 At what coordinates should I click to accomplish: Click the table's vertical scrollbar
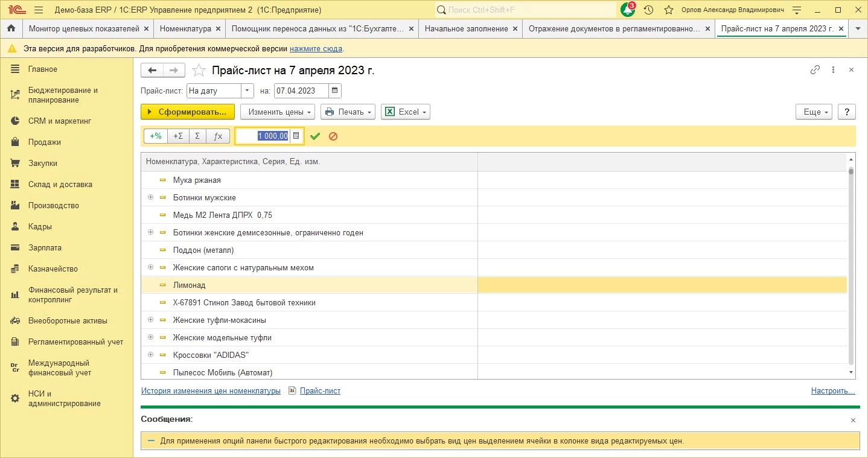click(x=851, y=266)
